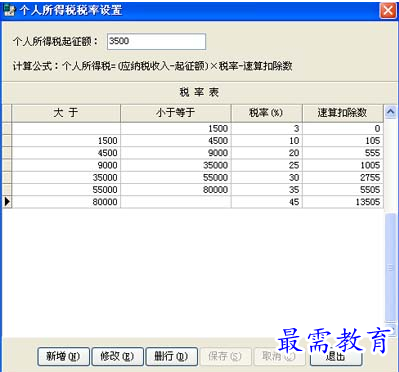Select the 小于等于 cell 35000
Screen dimensions: 399x372
click(176, 165)
